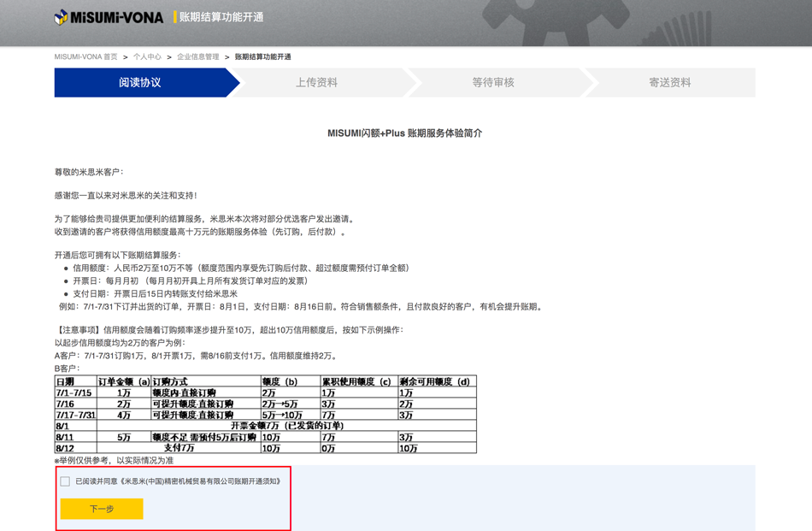812x531 pixels.
Task: Open 个人中心 from the breadcrumb
Action: coord(147,57)
